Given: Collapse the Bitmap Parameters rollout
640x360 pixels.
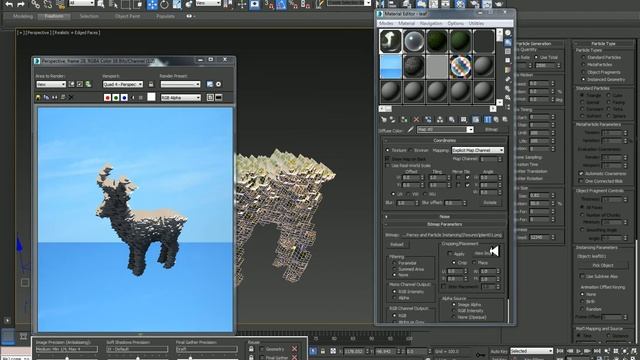Looking at the screenshot, I should click(x=444, y=224).
